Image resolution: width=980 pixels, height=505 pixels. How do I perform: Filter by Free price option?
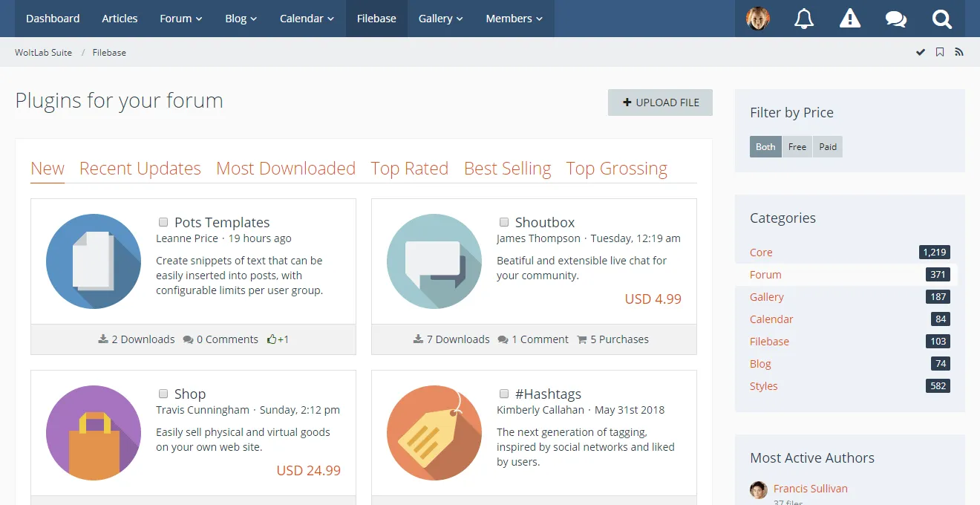coord(797,147)
